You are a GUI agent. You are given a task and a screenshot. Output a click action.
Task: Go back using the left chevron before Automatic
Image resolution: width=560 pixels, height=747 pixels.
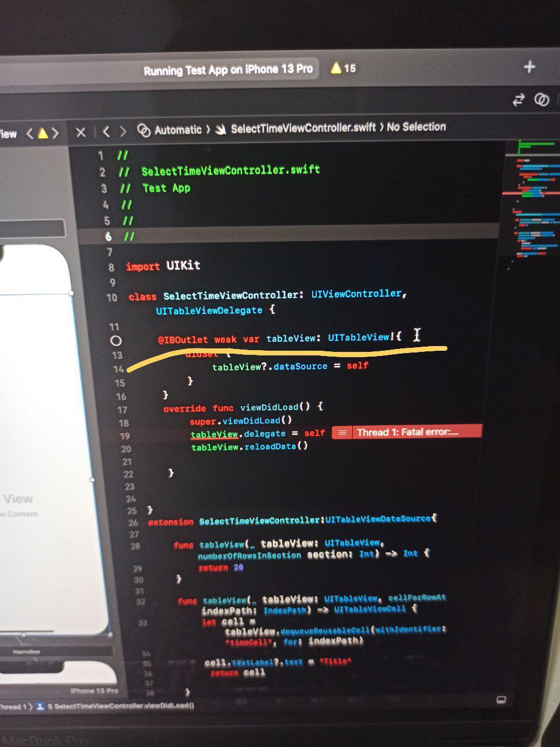(x=106, y=131)
